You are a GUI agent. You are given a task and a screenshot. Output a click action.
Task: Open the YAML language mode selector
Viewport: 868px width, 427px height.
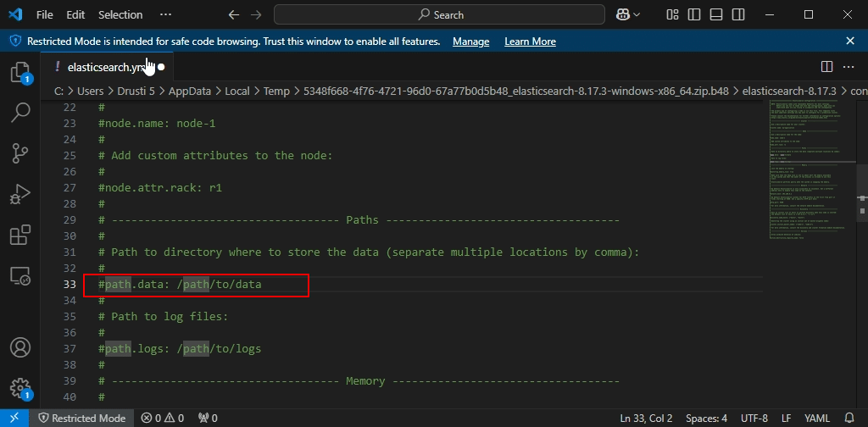coord(817,418)
